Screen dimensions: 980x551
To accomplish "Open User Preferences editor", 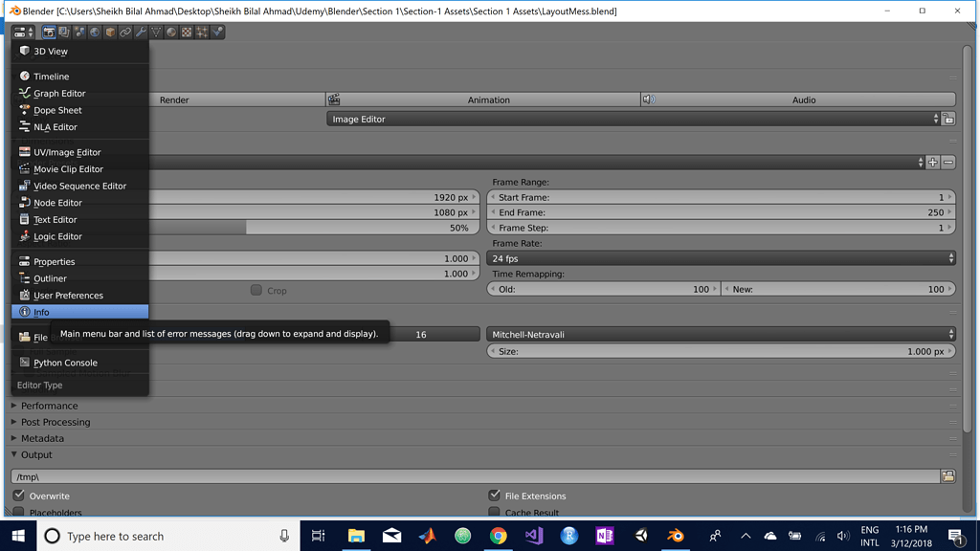I will click(x=80, y=296).
